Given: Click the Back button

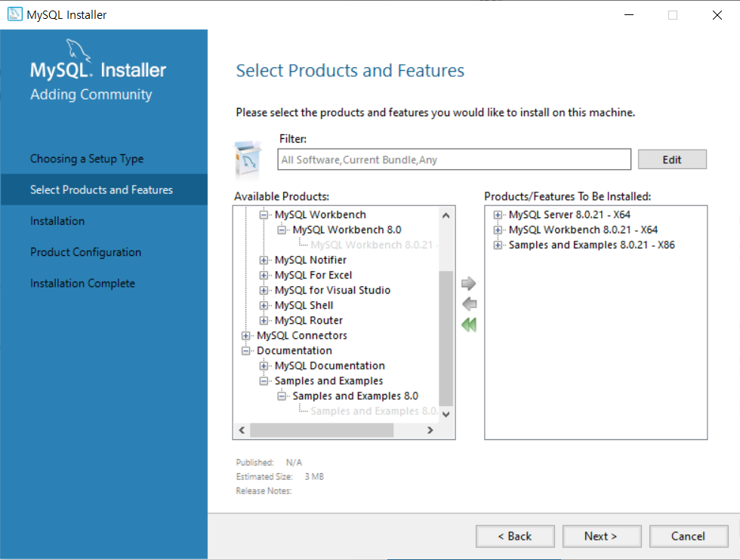Looking at the screenshot, I should click(x=515, y=537).
